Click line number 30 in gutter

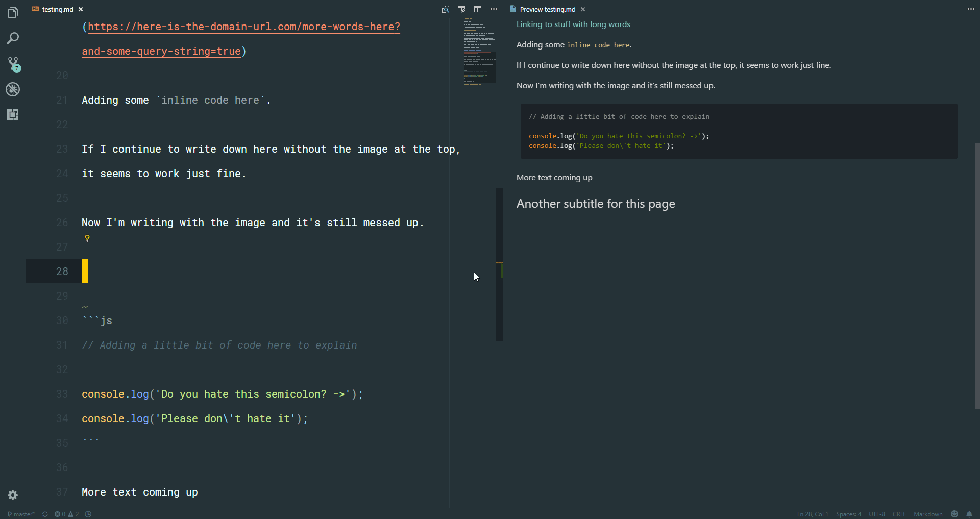tap(62, 320)
